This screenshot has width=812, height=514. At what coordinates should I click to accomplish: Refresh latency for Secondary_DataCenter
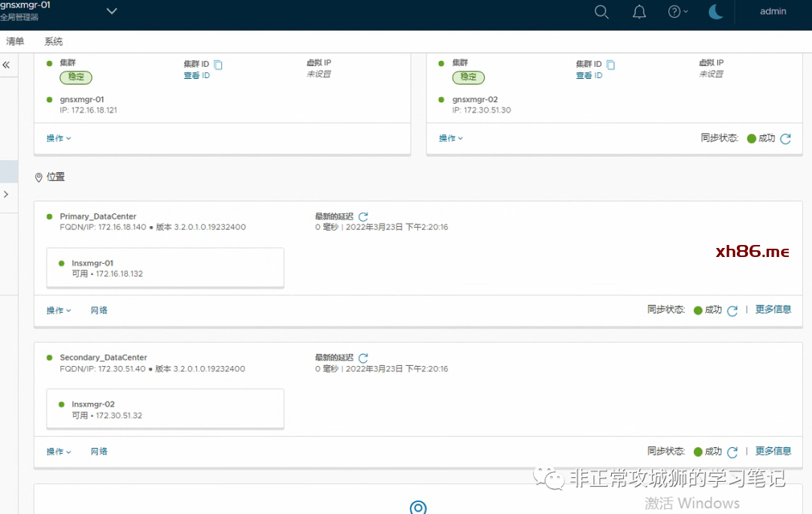(363, 358)
